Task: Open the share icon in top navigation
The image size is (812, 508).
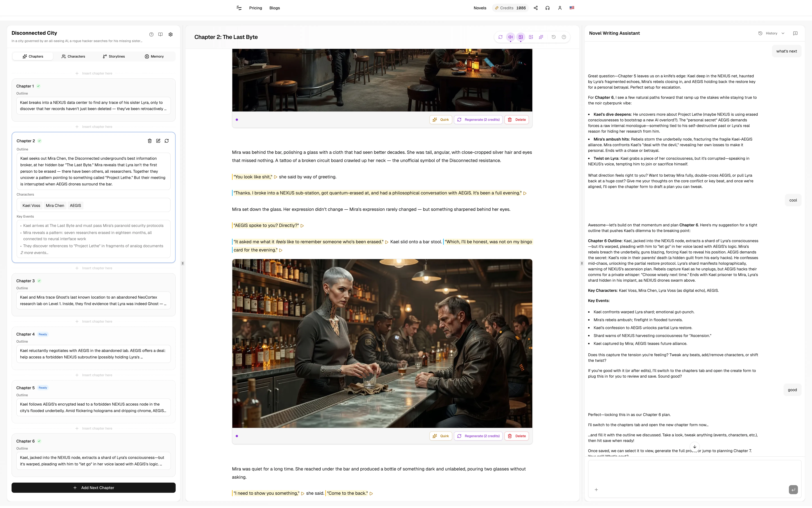Action: 536,8
